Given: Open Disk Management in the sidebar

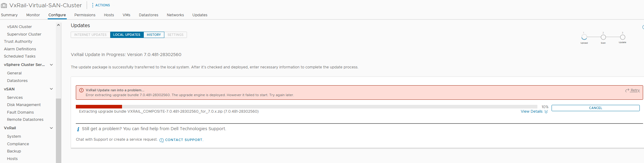Looking at the screenshot, I should tap(24, 105).
